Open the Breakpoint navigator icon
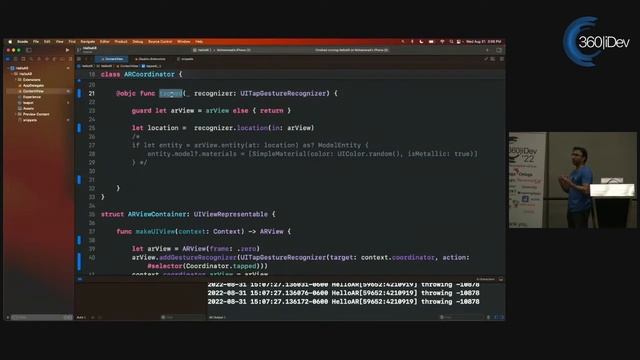 [x=62, y=59]
